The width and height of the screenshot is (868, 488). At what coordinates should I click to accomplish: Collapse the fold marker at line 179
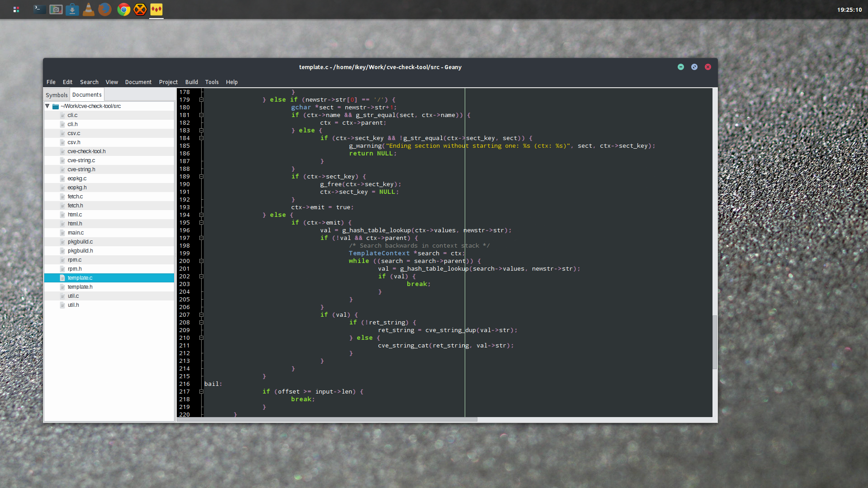(x=201, y=100)
